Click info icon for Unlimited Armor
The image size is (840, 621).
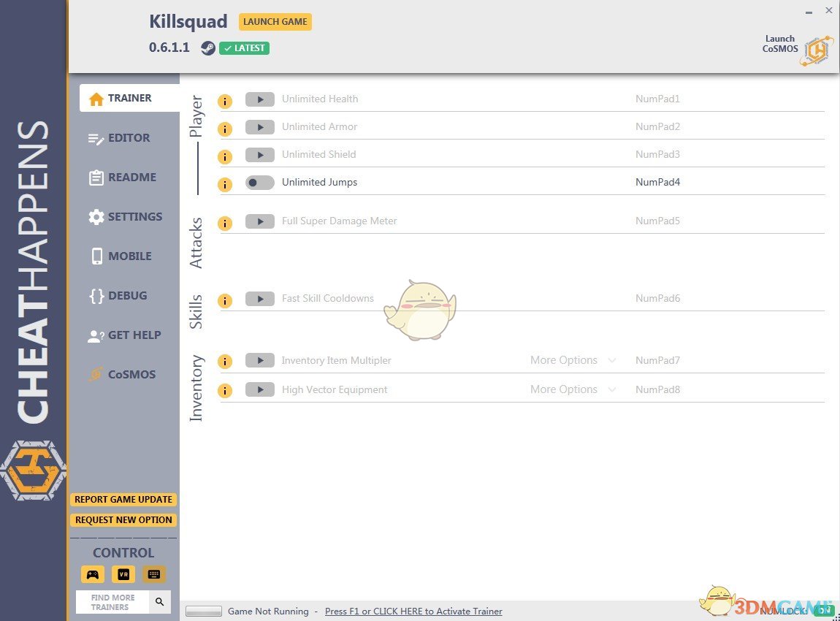pos(225,129)
